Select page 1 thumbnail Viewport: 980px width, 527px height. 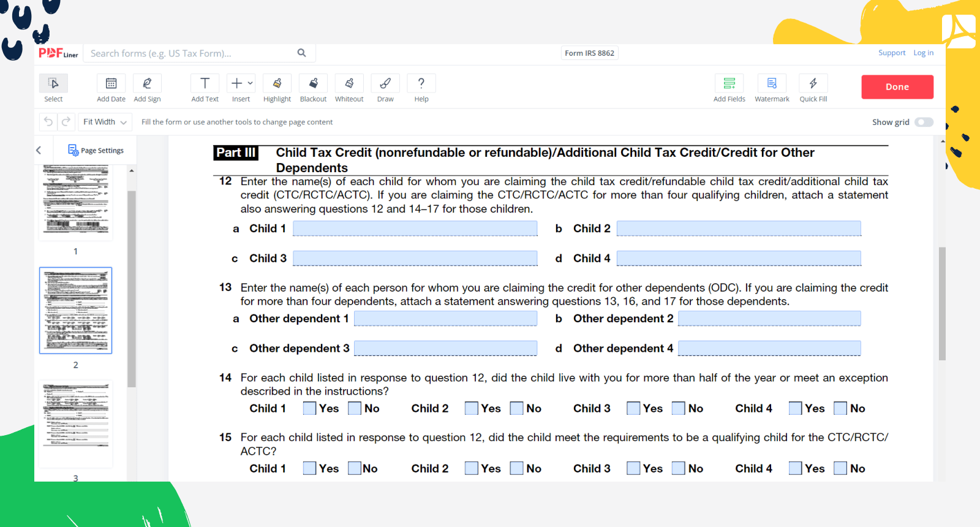pos(75,202)
